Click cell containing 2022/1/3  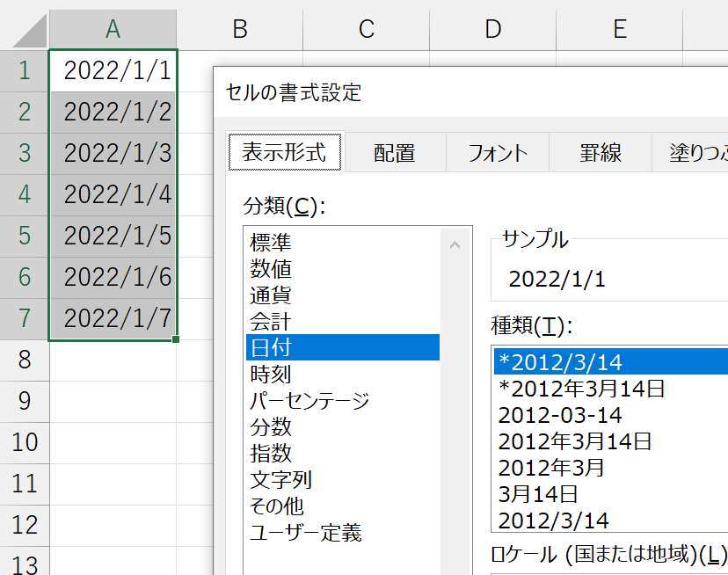click(113, 154)
